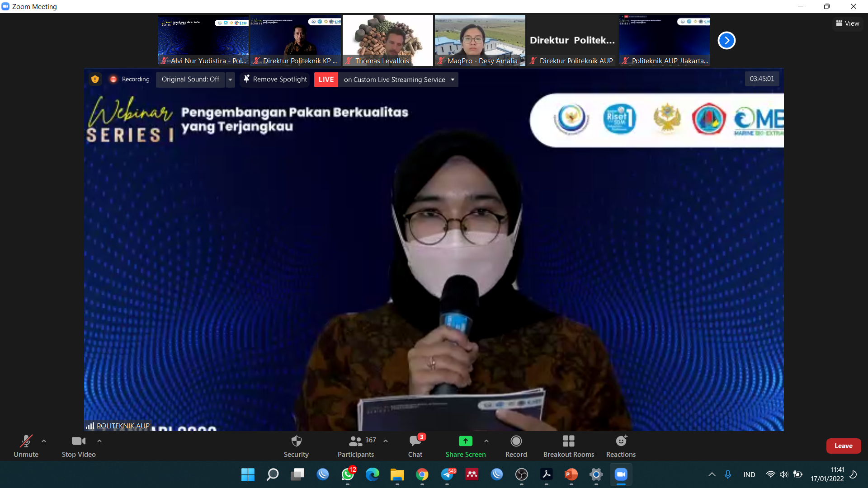Image resolution: width=868 pixels, height=488 pixels.
Task: Expand audio options caret beside Unmute
Action: (44, 441)
